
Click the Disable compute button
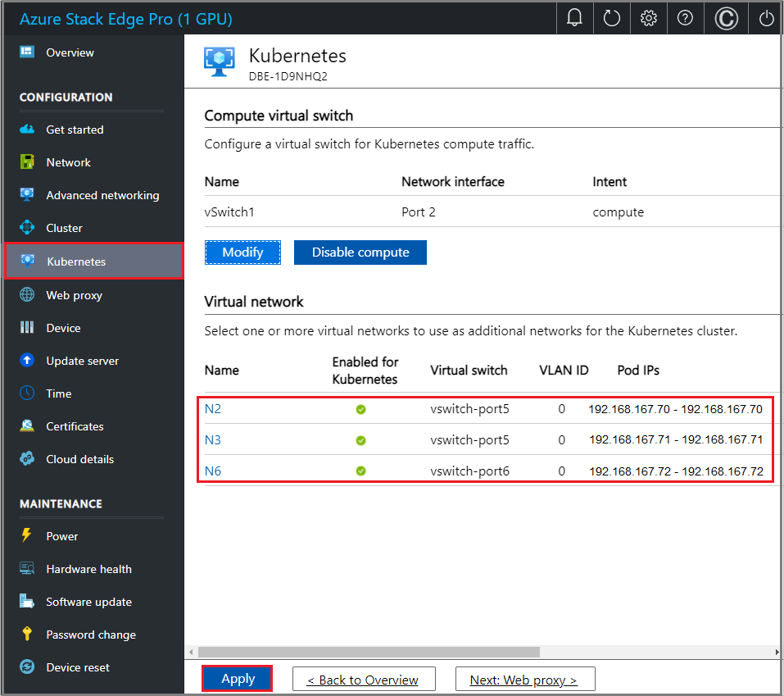360,252
